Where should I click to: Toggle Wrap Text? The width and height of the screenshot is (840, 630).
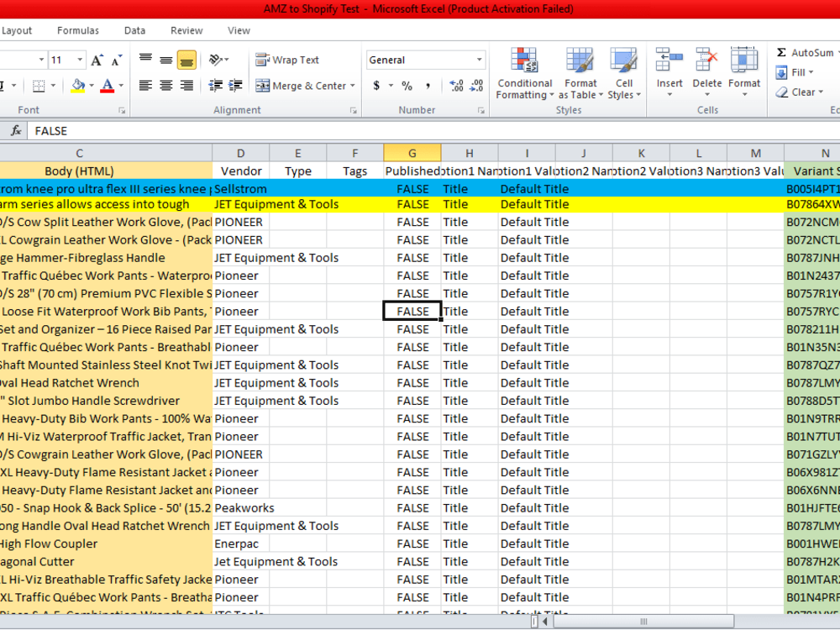(287, 60)
